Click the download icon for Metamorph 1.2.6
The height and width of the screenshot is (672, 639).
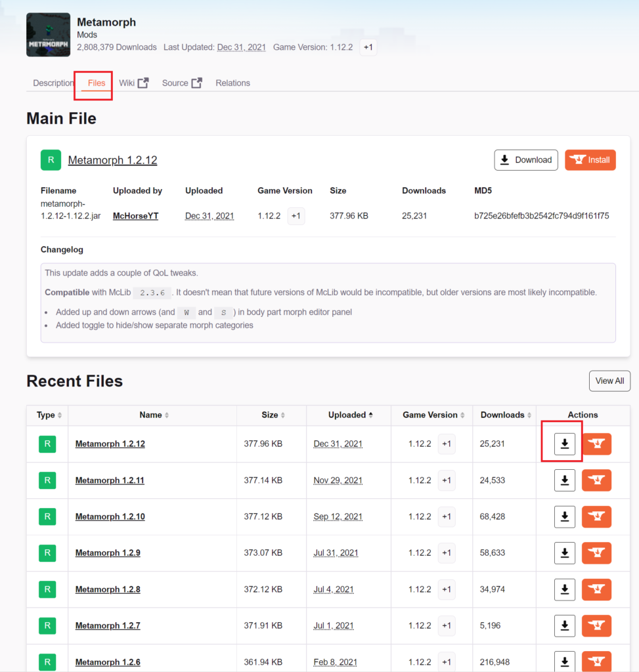pyautogui.click(x=563, y=661)
